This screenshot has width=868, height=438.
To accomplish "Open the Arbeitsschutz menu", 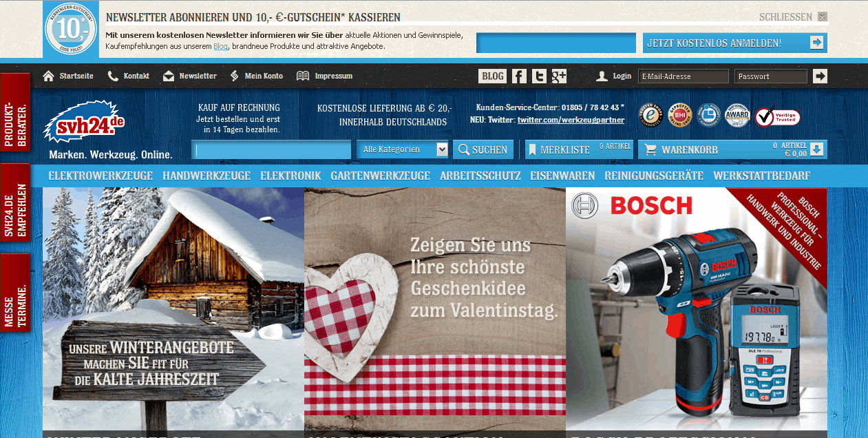I will pyautogui.click(x=480, y=176).
